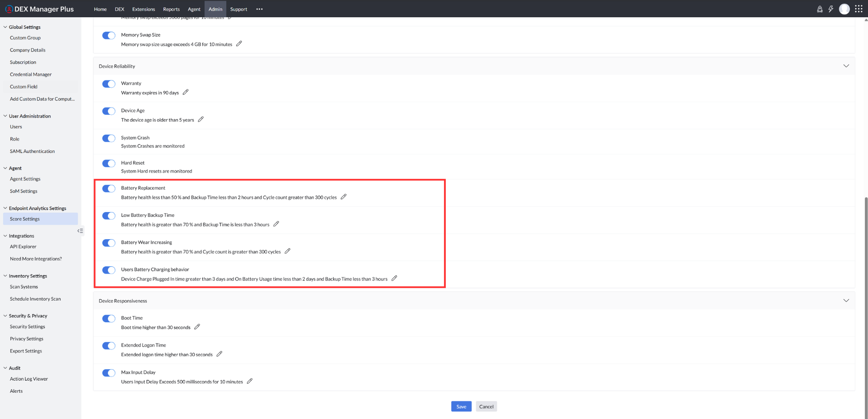Open the Home tab
This screenshot has width=868, height=419.
coord(100,9)
